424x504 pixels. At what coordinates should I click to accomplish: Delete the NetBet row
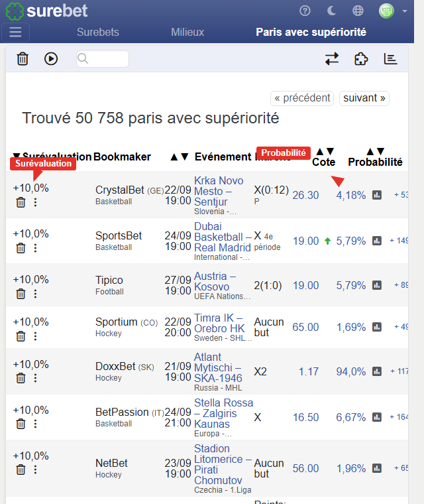click(21, 470)
